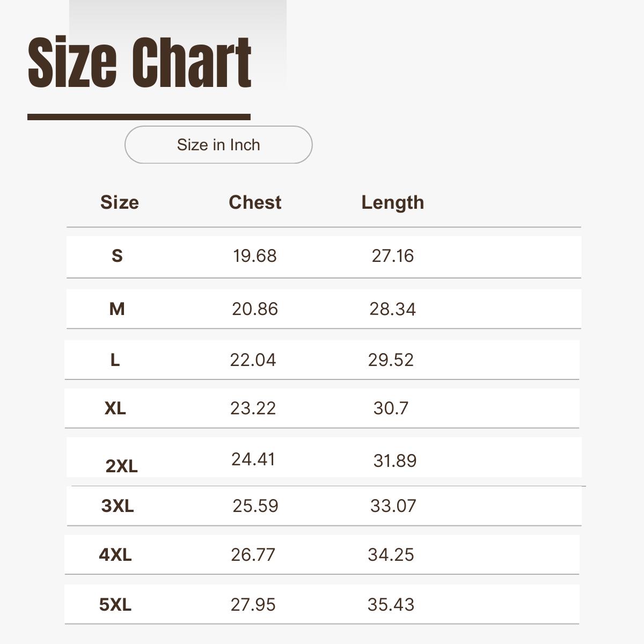
Task: Select the L size row label
Action: [x=115, y=360]
